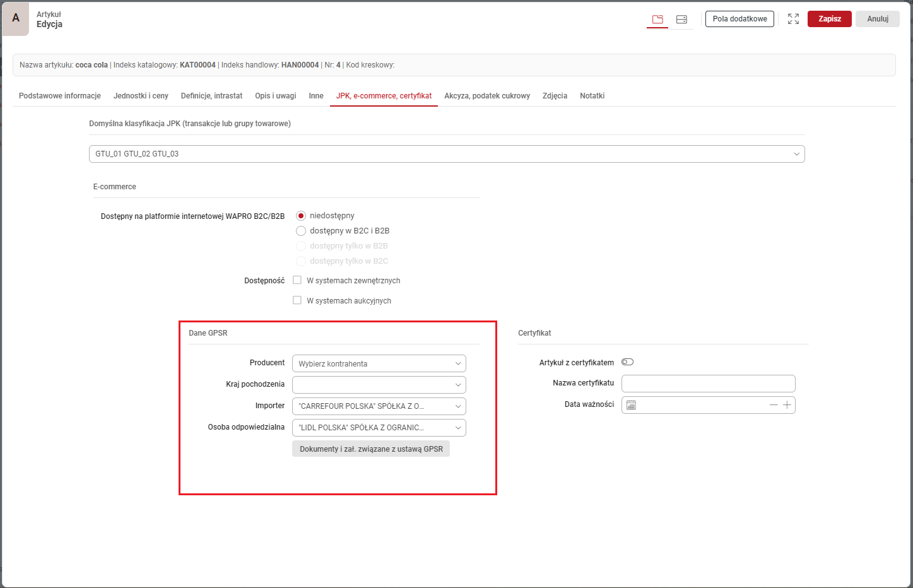Image resolution: width=913 pixels, height=588 pixels.
Task: Open the 'Notatki' tab
Action: click(x=592, y=96)
